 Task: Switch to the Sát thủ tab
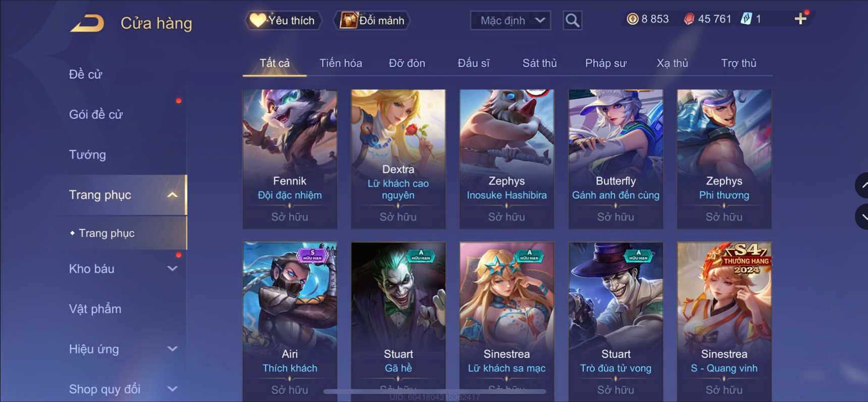(x=539, y=63)
